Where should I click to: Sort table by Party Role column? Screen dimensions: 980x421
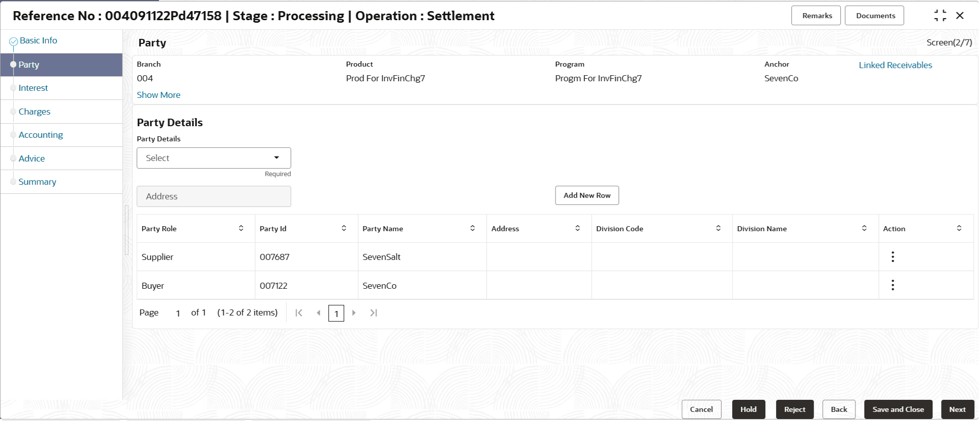point(241,229)
